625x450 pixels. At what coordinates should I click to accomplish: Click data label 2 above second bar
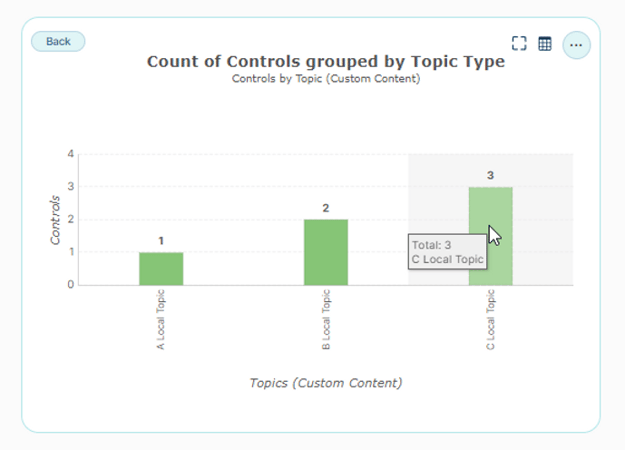326,208
